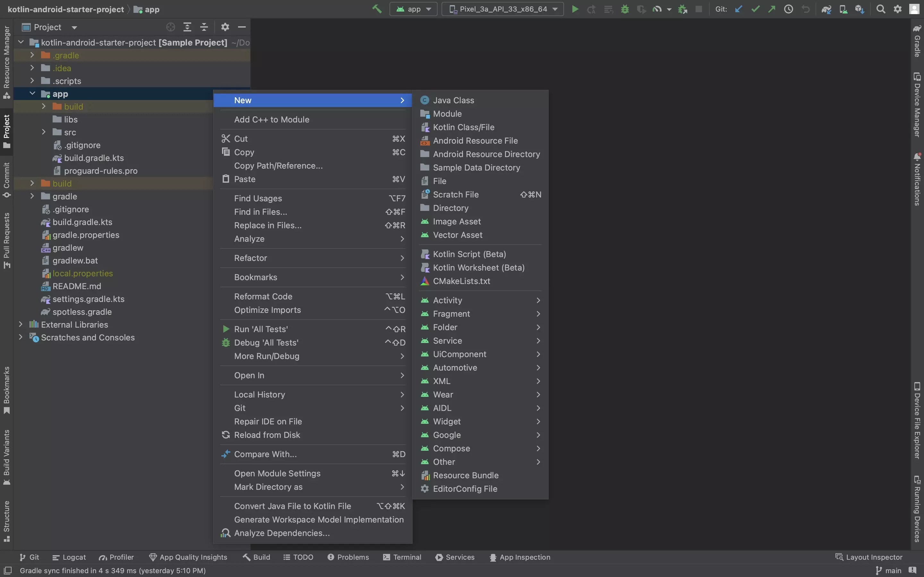This screenshot has width=924, height=577.
Task: Open the app run configuration dropdown
Action: tap(414, 9)
